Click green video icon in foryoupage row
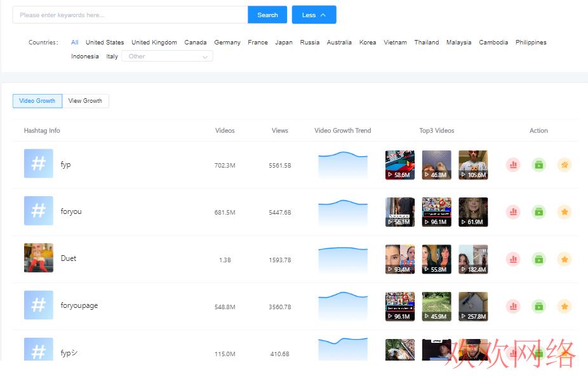 coord(539,306)
